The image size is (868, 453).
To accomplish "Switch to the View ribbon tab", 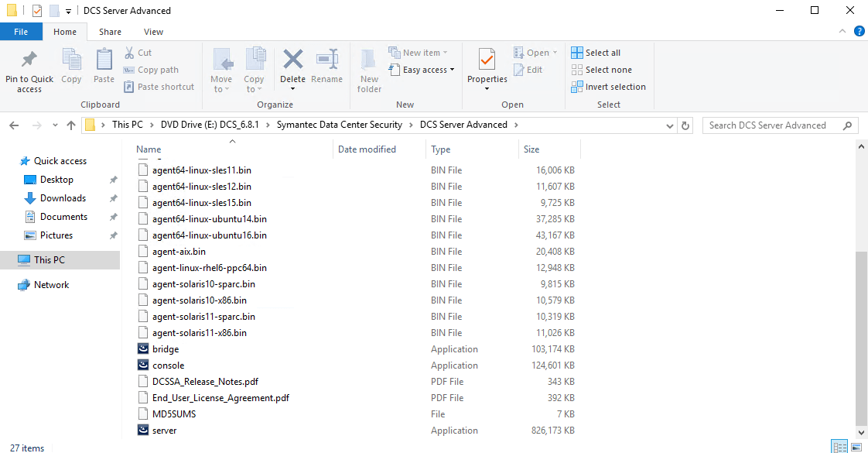I will (x=153, y=32).
